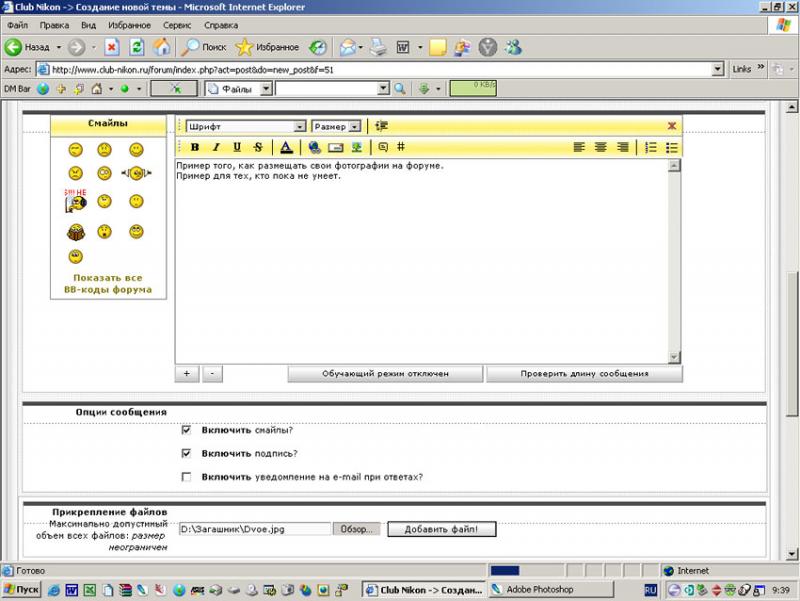This screenshot has height=601, width=800.
Task: Center align text in editor
Action: [x=601, y=147]
